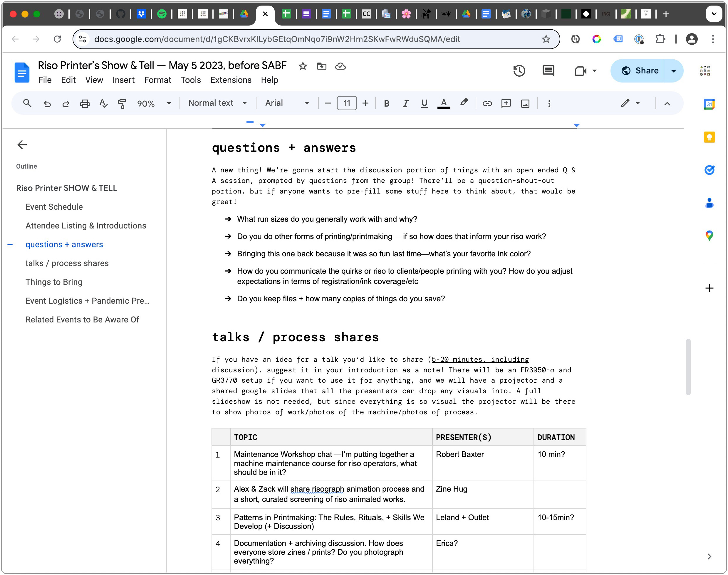The height and width of the screenshot is (575, 728).
Task: Click the insert image icon
Action: pyautogui.click(x=525, y=103)
